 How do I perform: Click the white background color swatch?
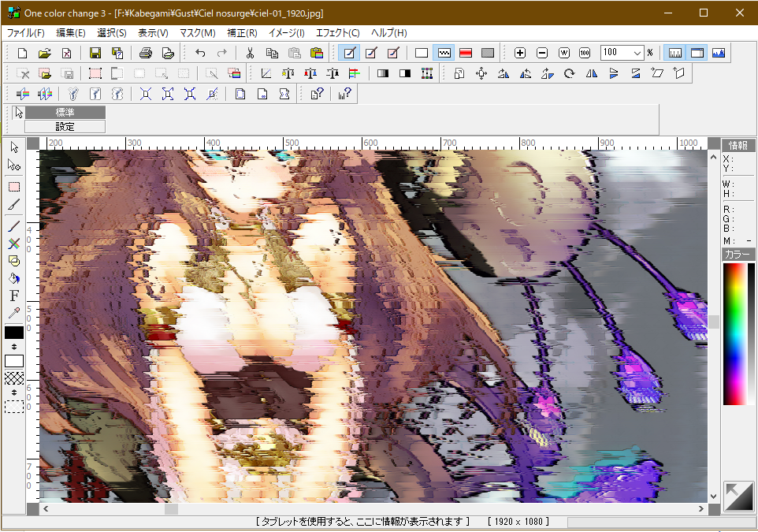point(14,361)
